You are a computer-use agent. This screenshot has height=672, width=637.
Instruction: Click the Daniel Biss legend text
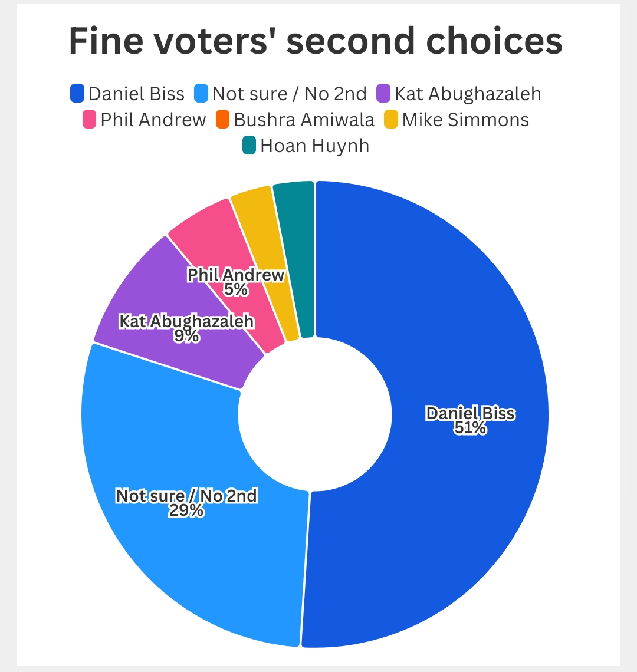[136, 94]
